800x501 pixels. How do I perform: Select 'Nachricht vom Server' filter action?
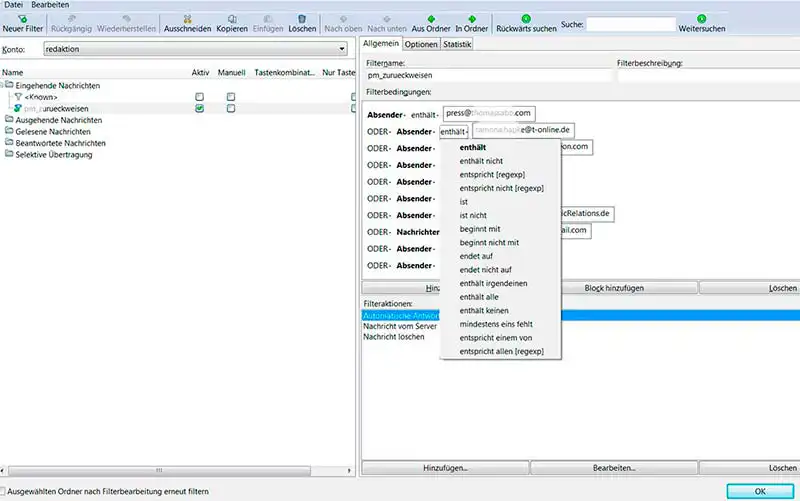point(400,326)
